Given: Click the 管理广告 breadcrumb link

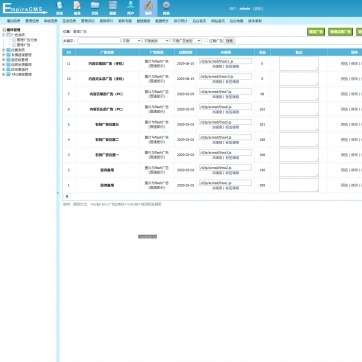Looking at the screenshot, I should click(x=80, y=32).
